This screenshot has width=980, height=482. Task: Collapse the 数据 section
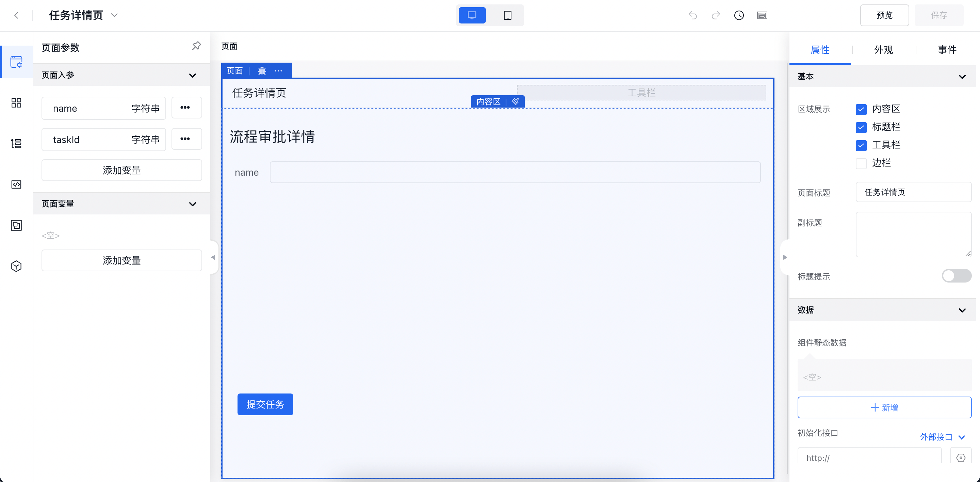point(962,310)
